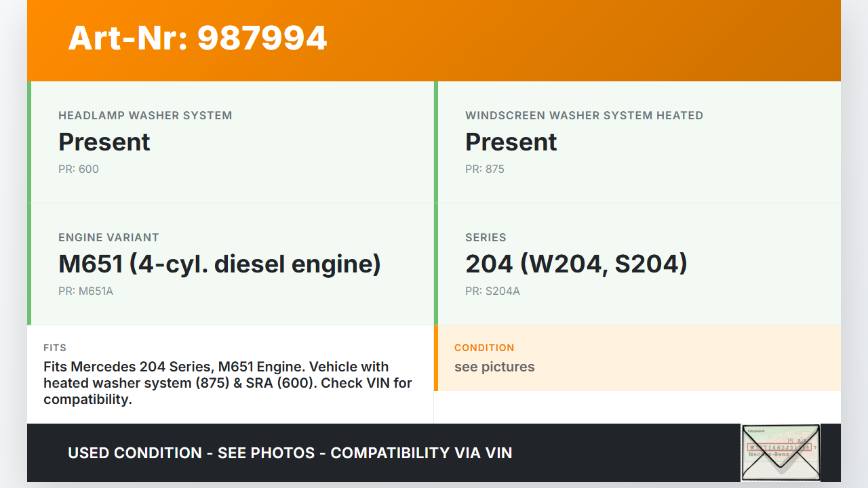Click "Present" under Windscreen Washer System Heated
Viewport: 868px width, 488px height.
pyautogui.click(x=511, y=142)
